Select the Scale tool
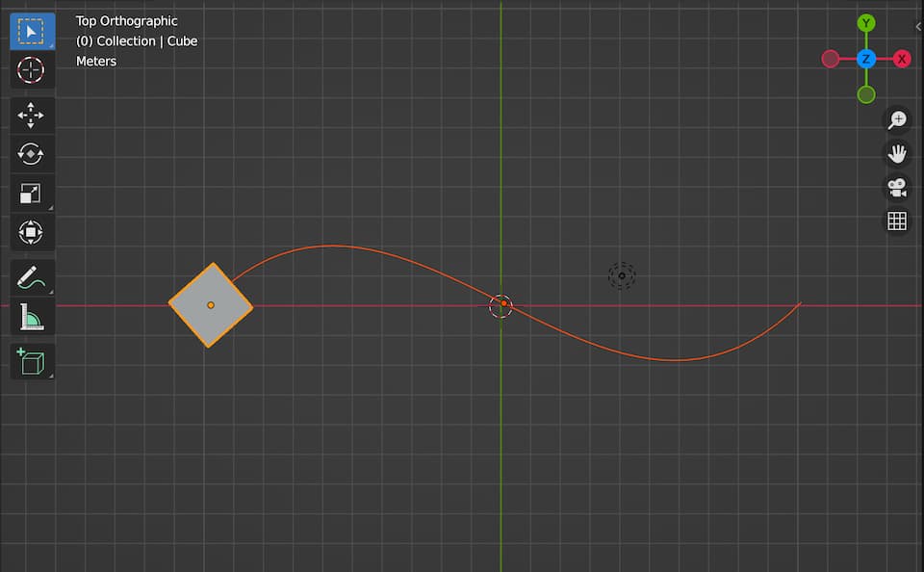This screenshot has width=924, height=572. pos(31,194)
